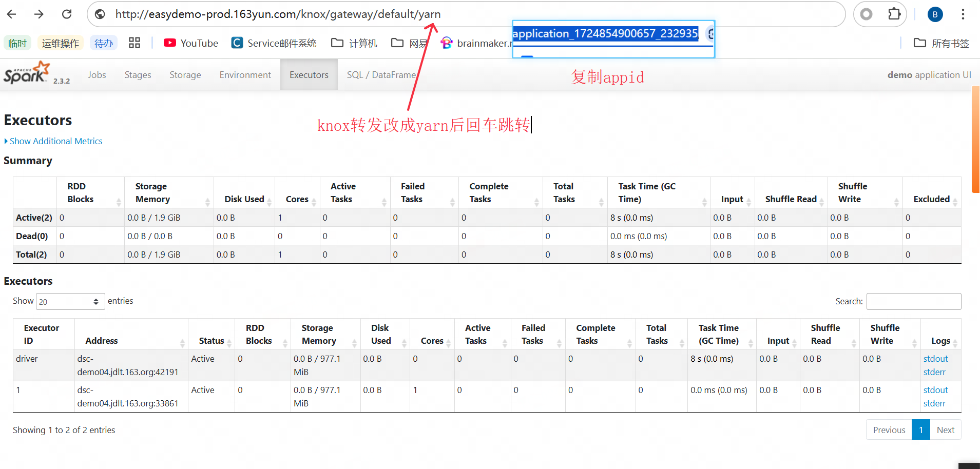Switch to the Environment tab

tap(245, 74)
